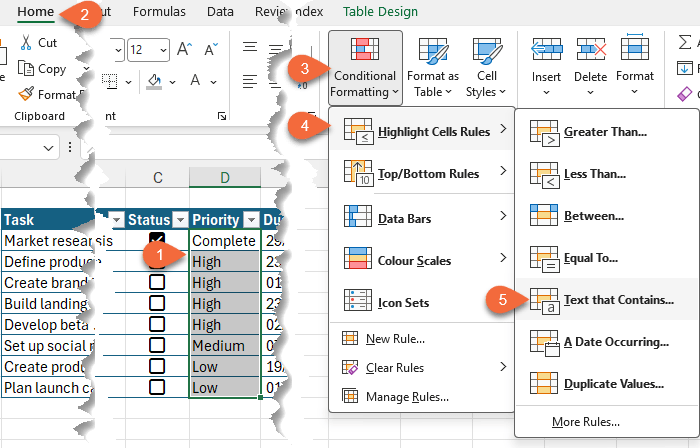Click the Copy icon in Clipboard group
The height and width of the screenshot is (448, 700).
pyautogui.click(x=25, y=68)
